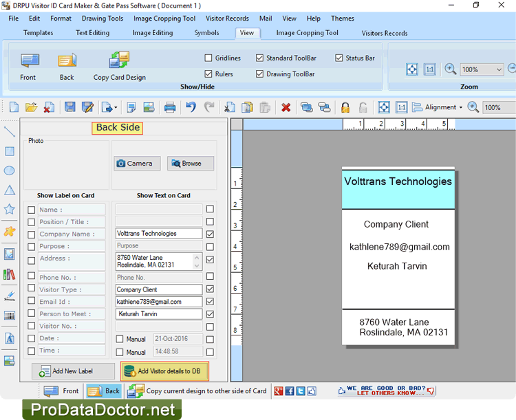Switch to Front side in bottom bar
The height and width of the screenshot is (420, 516).
tap(61, 391)
